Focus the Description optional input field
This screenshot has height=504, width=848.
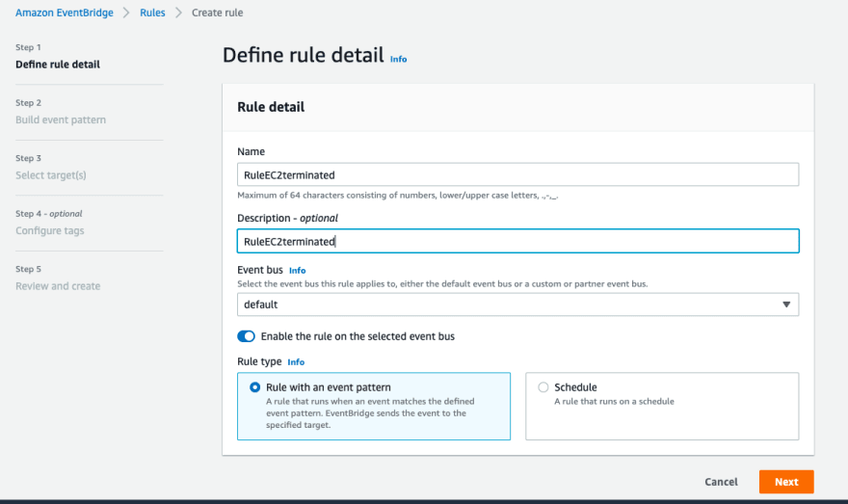tap(517, 241)
